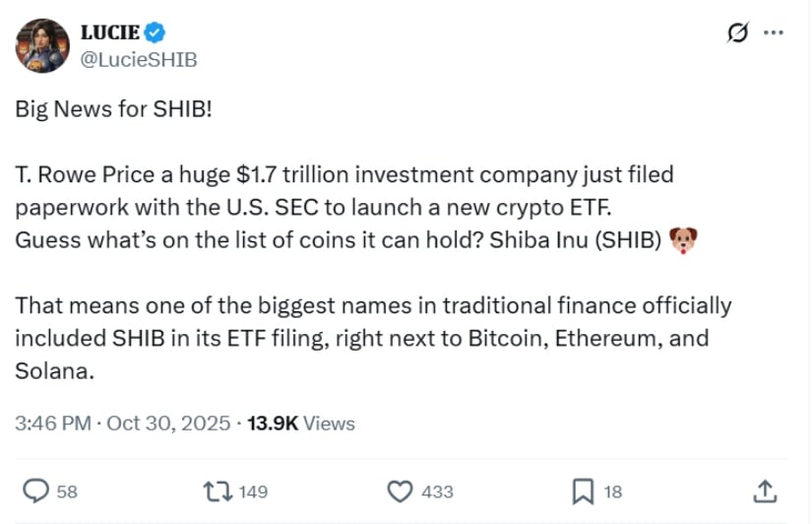
Task: Click the "Big News for SHIB!" text
Action: point(114,108)
